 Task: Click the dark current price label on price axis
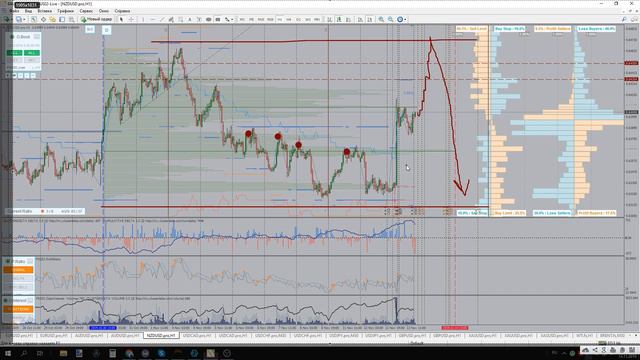tap(631, 112)
